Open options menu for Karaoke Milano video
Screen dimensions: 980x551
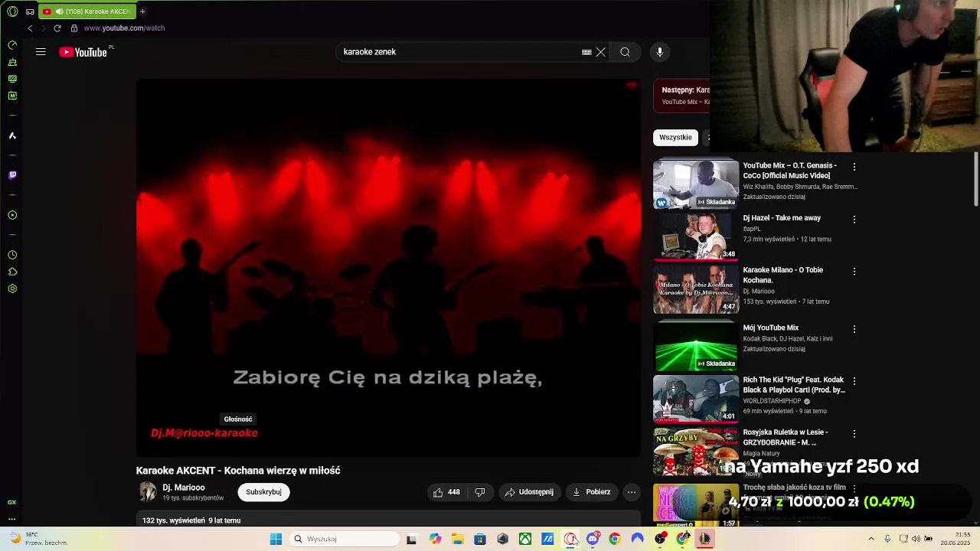(854, 271)
